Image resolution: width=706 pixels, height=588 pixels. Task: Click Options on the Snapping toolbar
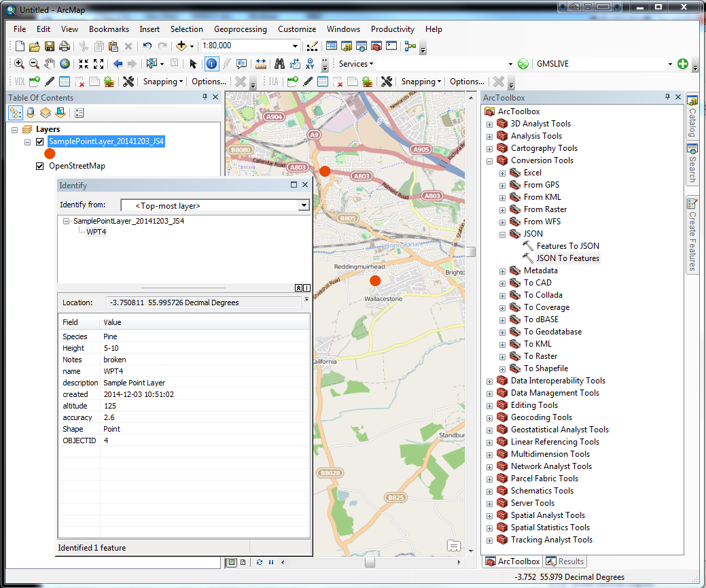[x=209, y=81]
